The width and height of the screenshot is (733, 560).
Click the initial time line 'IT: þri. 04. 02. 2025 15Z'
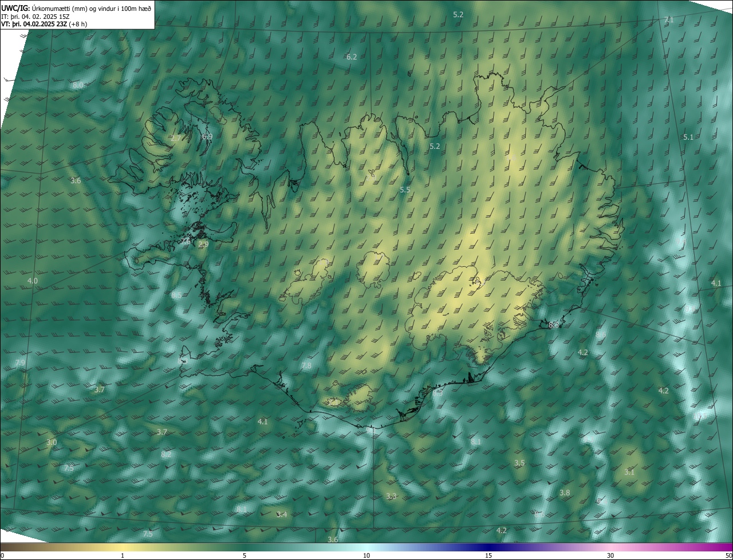click(36, 16)
